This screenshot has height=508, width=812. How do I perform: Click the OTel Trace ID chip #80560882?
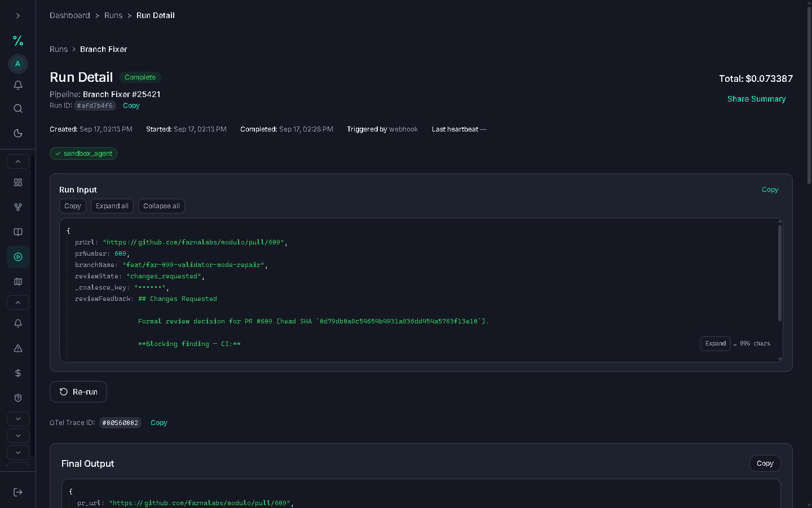tap(120, 423)
